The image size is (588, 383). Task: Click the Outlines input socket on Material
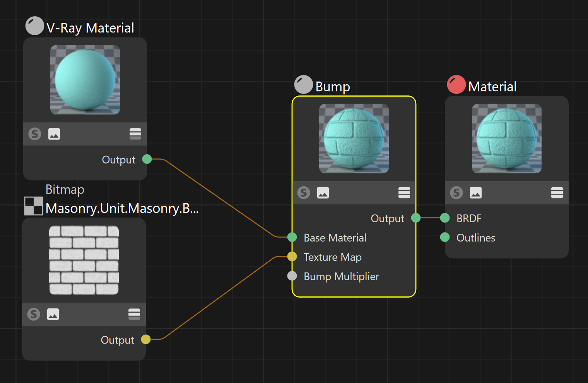point(445,237)
